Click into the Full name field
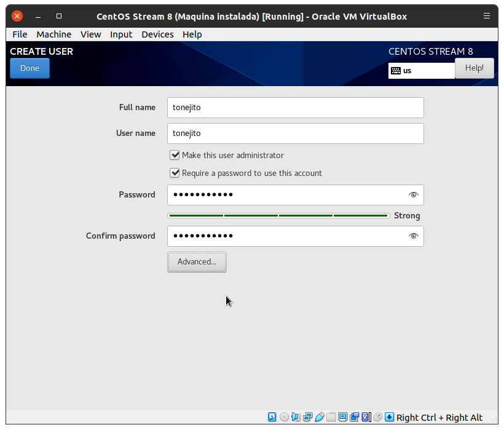Image resolution: width=504 pixels, height=430 pixels. click(x=295, y=108)
